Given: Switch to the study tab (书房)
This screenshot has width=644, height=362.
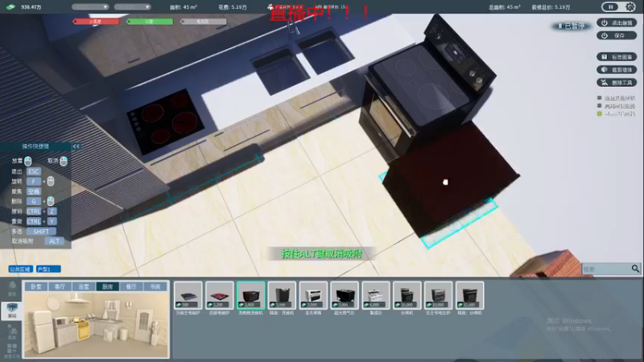Looking at the screenshot, I should pyautogui.click(x=155, y=286).
